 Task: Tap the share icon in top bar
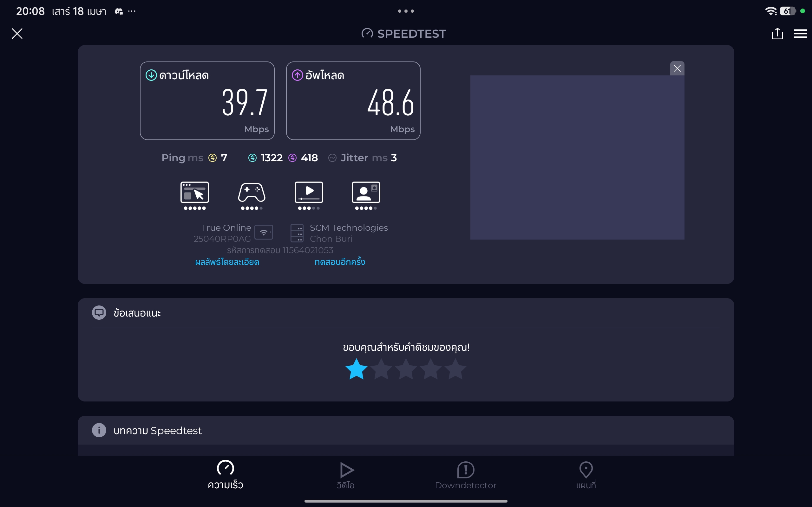click(x=777, y=34)
